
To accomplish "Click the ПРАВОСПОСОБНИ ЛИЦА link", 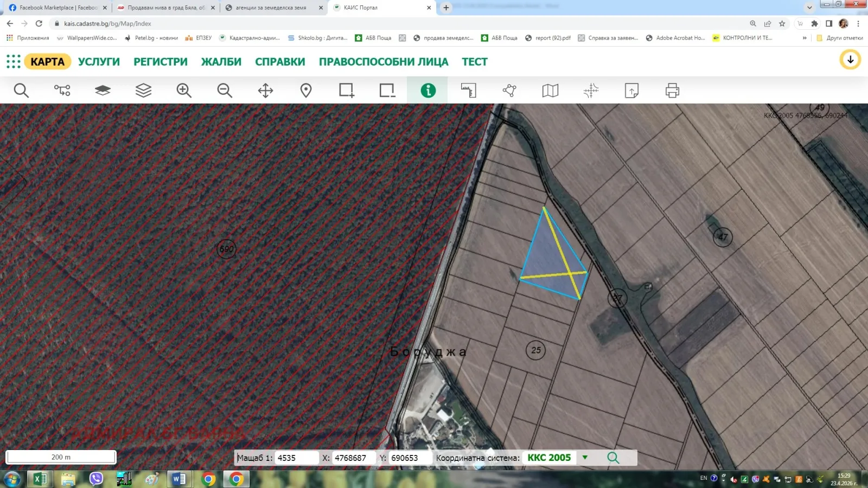I will [384, 62].
